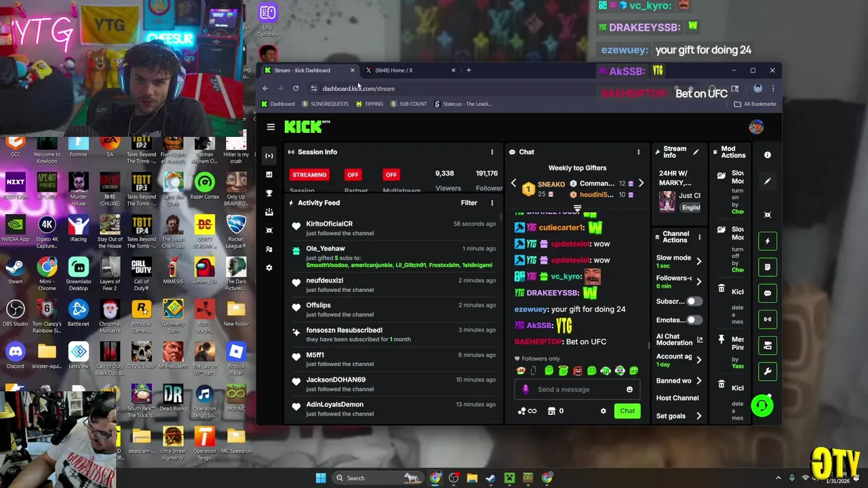Open the green headset support button

[x=762, y=405]
